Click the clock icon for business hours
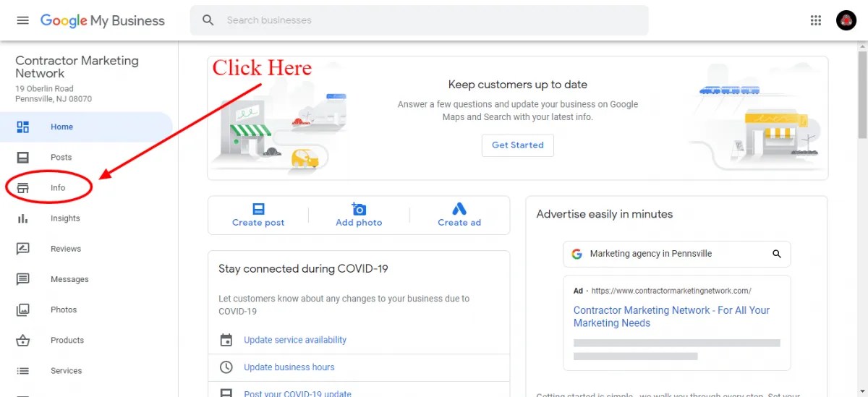The image size is (868, 397). point(226,367)
